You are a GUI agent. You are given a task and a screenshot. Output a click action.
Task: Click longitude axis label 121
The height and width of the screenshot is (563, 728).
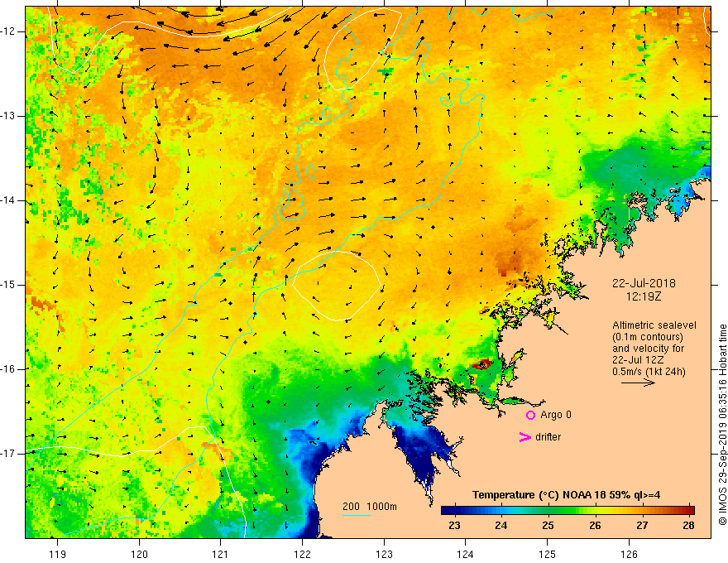click(221, 554)
